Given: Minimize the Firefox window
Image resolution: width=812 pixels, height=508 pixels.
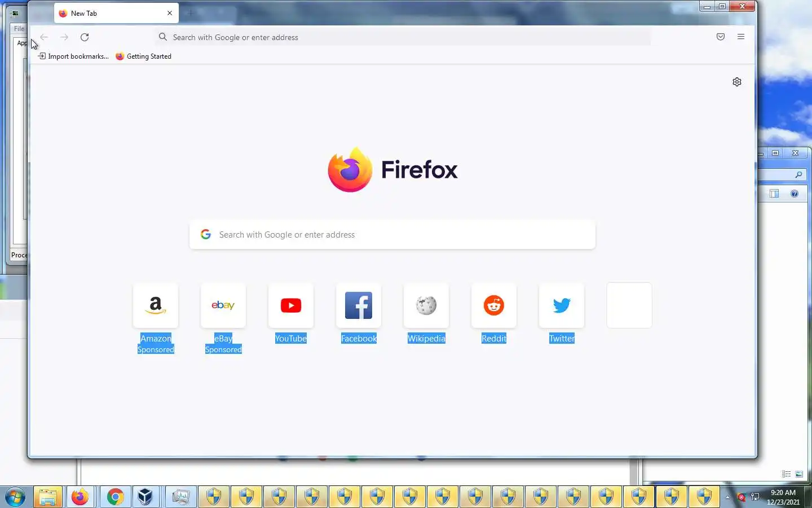Looking at the screenshot, I should click(707, 6).
